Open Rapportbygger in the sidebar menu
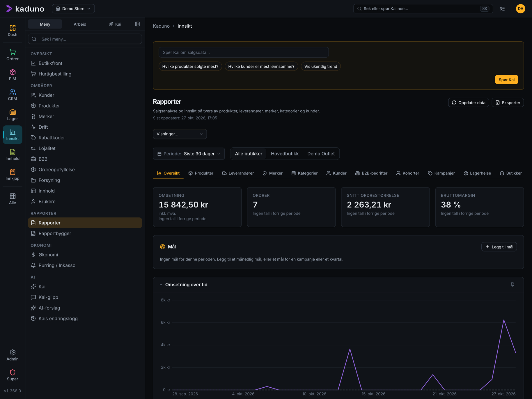The image size is (532, 399). (x=85, y=233)
